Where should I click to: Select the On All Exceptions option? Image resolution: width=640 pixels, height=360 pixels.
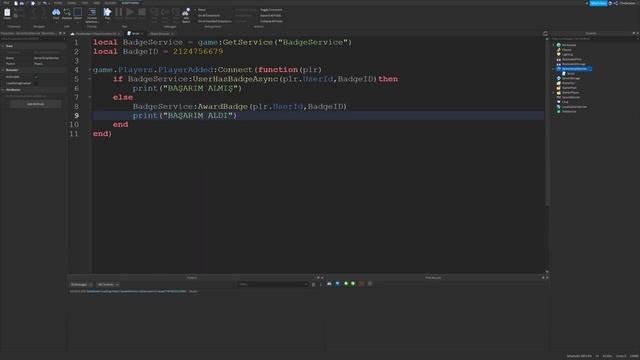209,16
